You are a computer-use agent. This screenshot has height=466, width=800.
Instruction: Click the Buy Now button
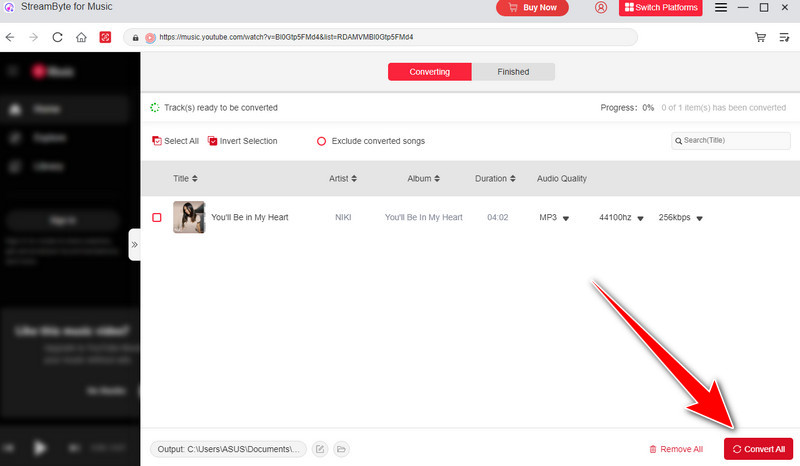[x=532, y=8]
